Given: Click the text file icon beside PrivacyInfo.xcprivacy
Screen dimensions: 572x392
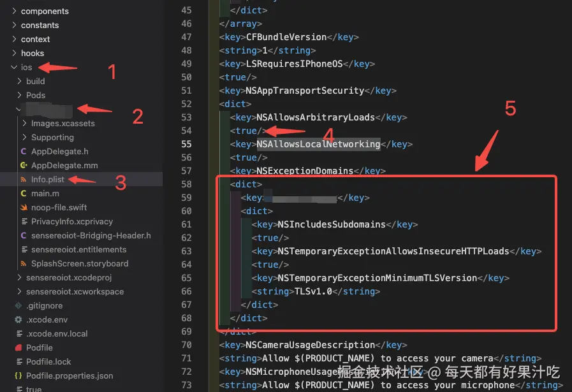Looking at the screenshot, I should [24, 221].
